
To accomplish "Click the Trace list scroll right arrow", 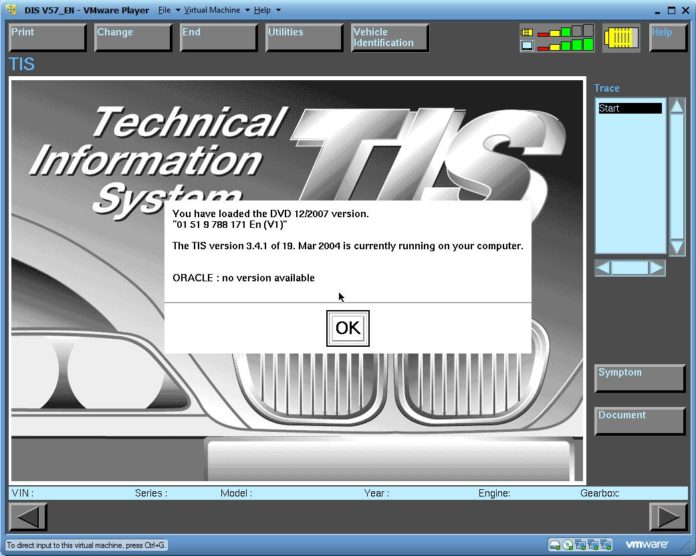I will [656, 268].
